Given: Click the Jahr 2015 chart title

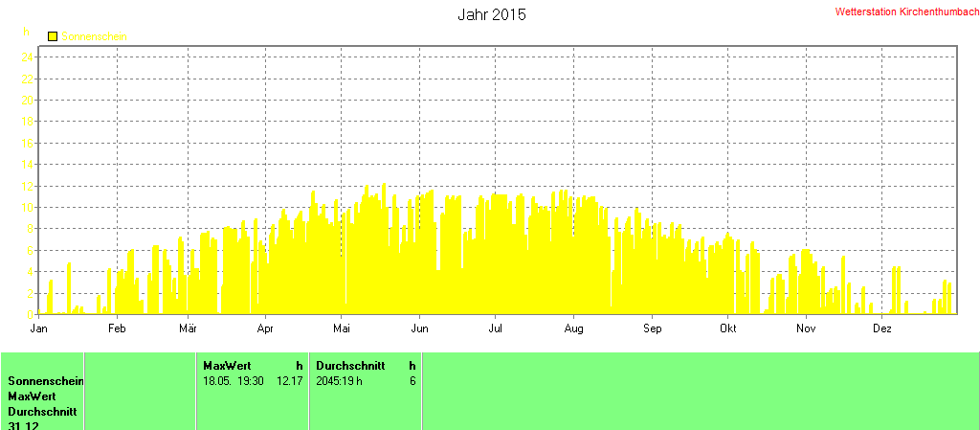Looking at the screenshot, I should (492, 15).
